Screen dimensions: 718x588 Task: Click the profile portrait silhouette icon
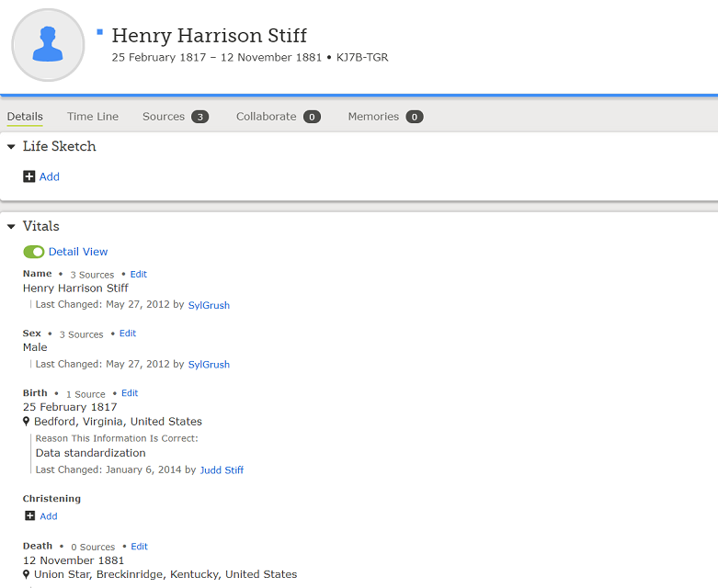48,45
